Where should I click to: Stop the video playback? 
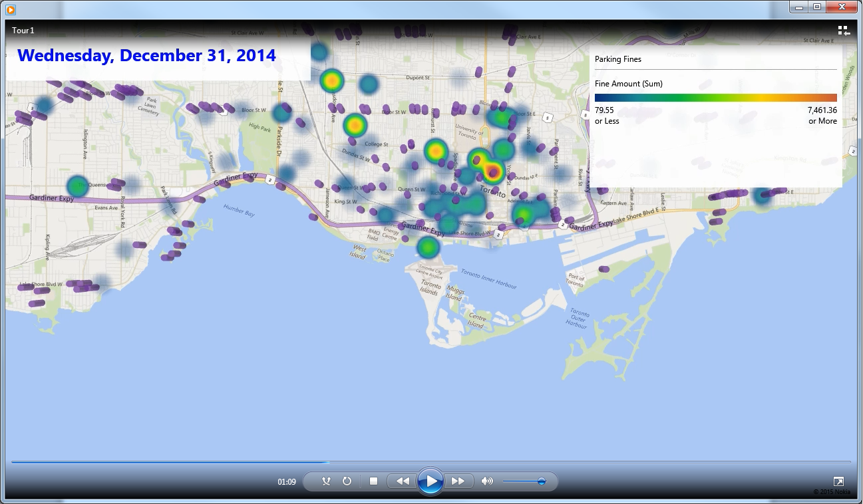click(x=373, y=481)
